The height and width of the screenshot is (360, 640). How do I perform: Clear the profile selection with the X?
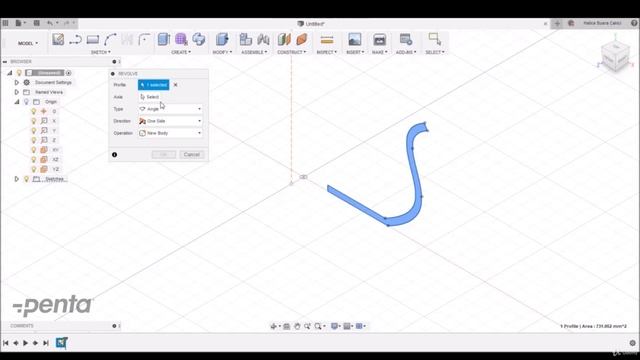tap(176, 85)
